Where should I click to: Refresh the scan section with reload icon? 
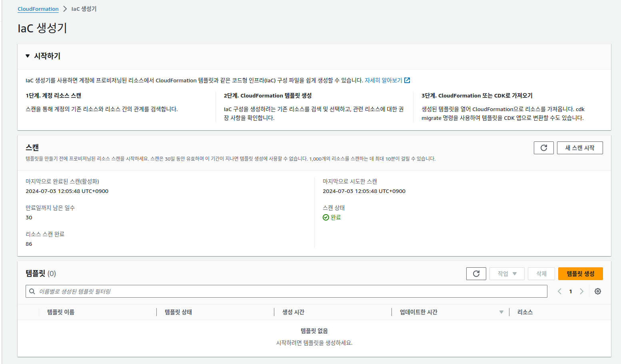click(543, 148)
